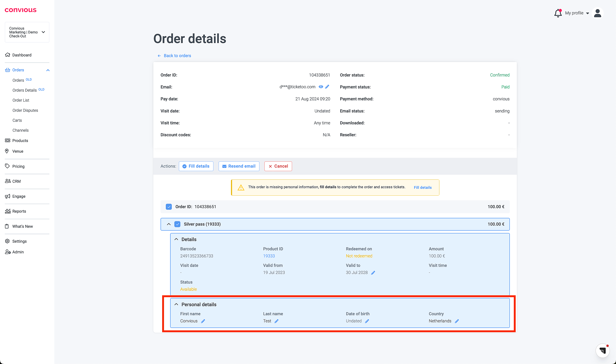Toggle the Silver pass checkbox

pos(177,224)
